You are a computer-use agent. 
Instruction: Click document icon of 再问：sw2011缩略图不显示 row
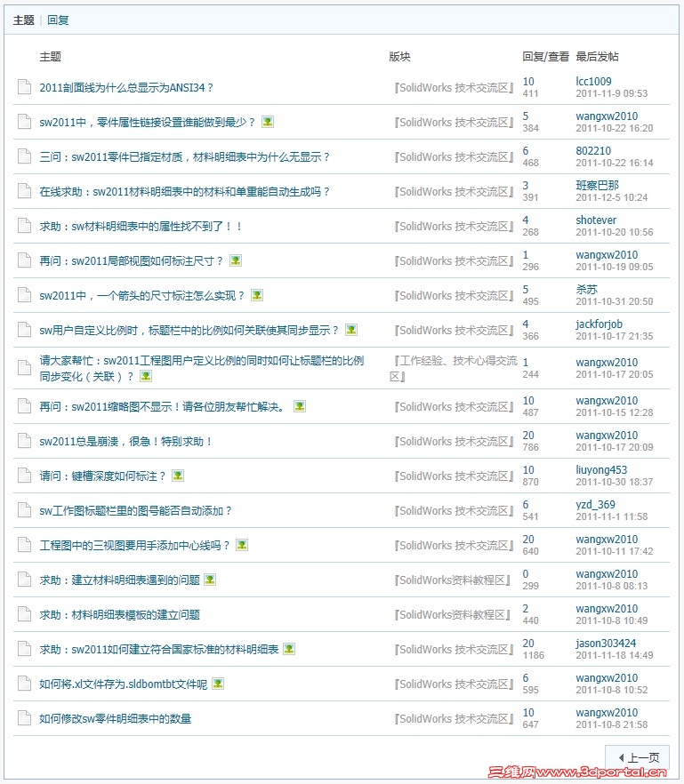[24, 406]
